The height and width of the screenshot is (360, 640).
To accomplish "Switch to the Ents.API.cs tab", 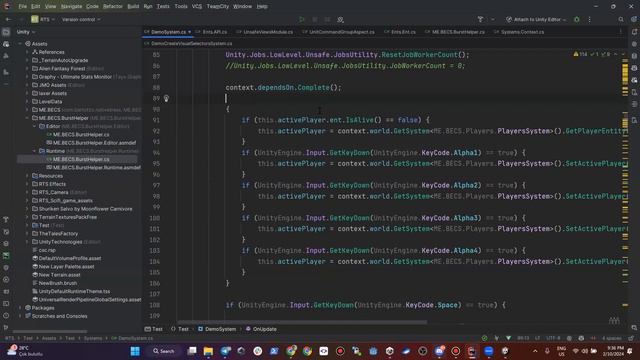I will pyautogui.click(x=211, y=32).
